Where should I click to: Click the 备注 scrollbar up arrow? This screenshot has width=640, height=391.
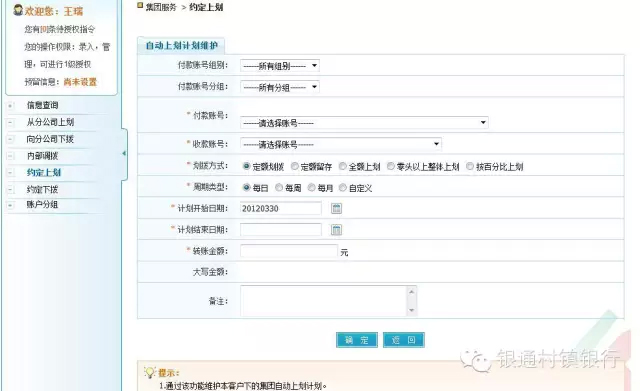(411, 292)
